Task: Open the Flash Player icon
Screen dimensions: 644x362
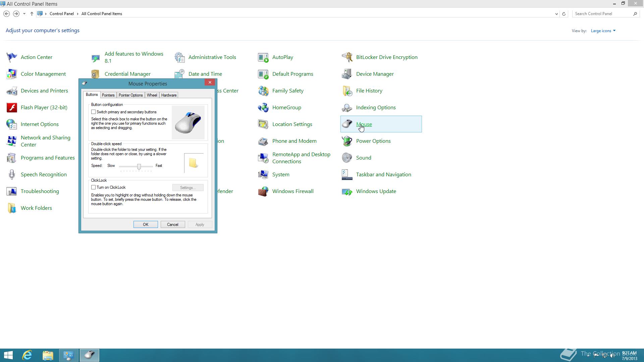Action: click(12, 108)
